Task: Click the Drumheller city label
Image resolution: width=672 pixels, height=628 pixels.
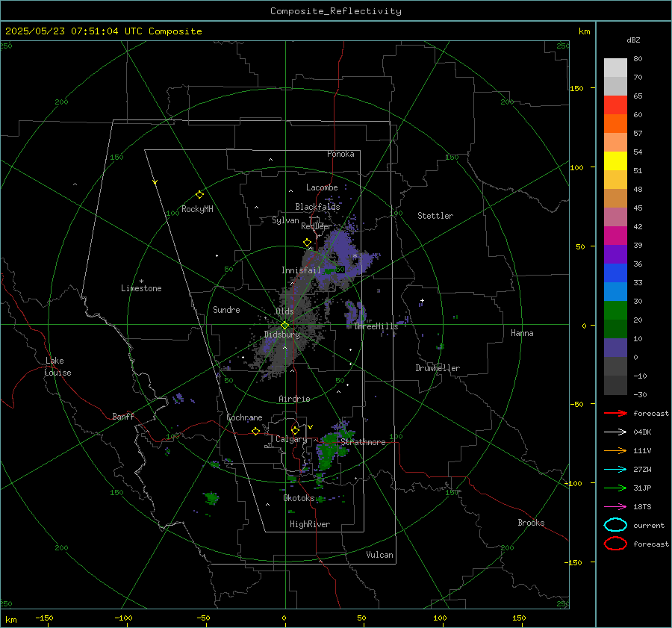Action: click(x=438, y=368)
